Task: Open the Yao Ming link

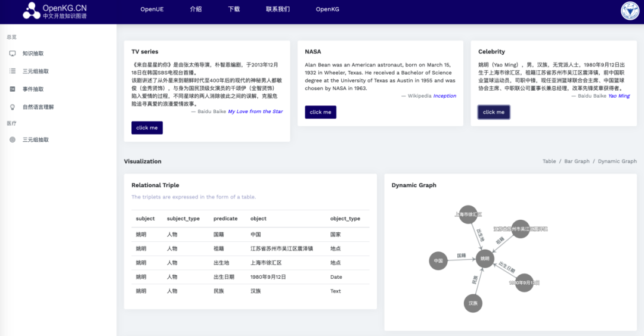Action: point(619,95)
